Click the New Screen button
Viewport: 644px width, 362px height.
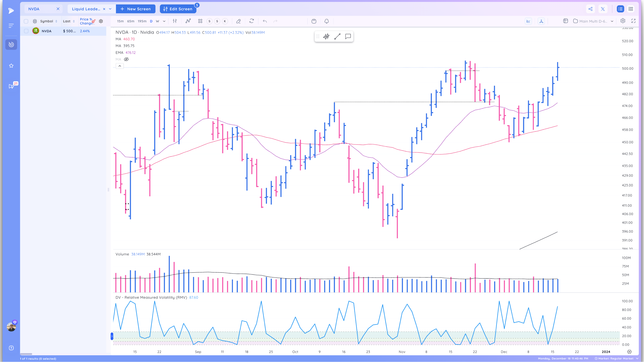coord(136,9)
